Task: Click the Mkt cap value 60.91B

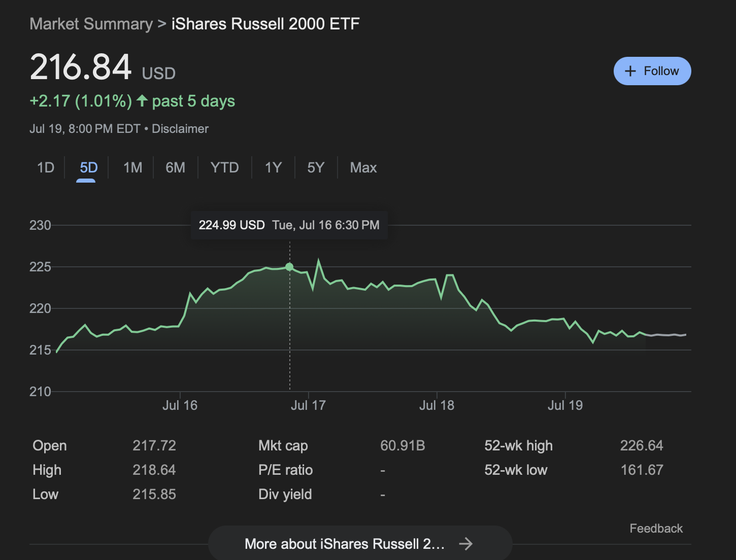Action: 403,445
